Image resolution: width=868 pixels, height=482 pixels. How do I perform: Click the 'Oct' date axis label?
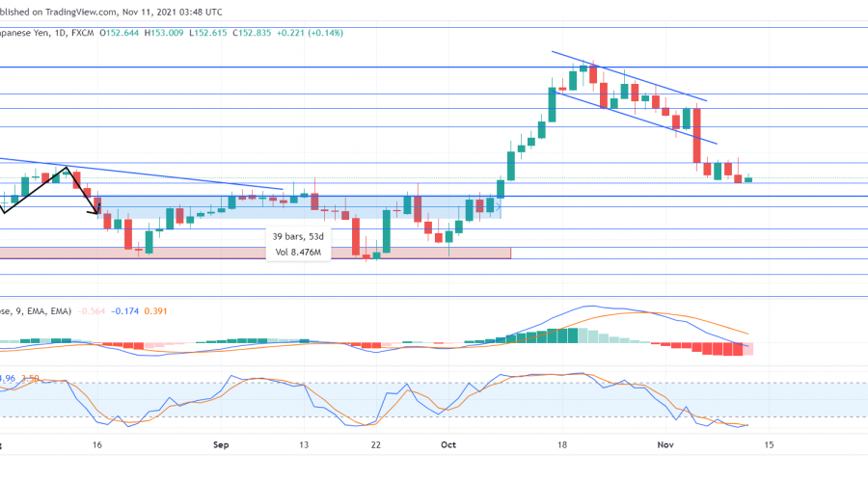(448, 445)
